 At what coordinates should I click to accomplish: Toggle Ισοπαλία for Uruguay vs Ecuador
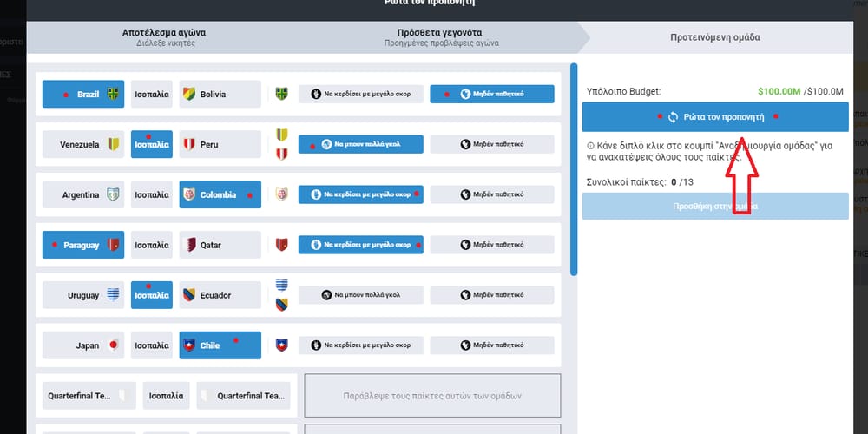click(152, 295)
